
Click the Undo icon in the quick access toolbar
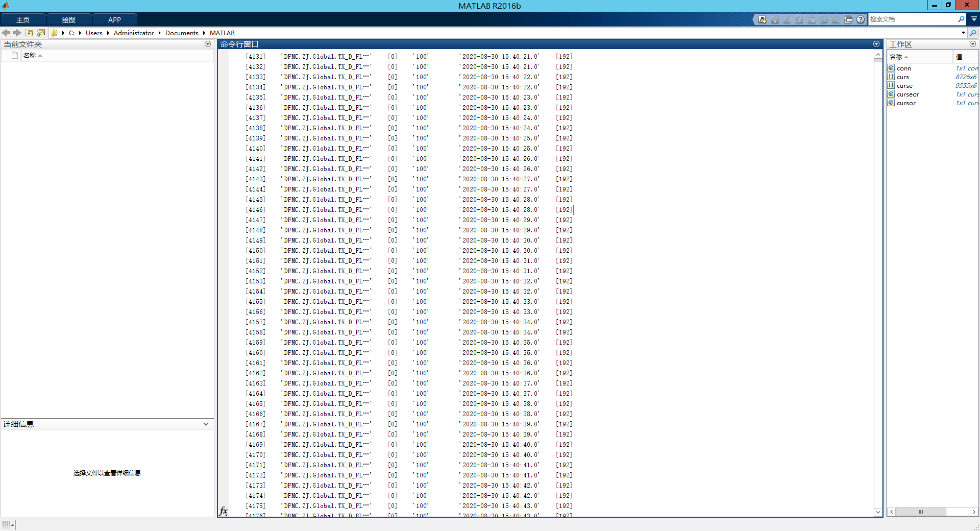point(823,19)
